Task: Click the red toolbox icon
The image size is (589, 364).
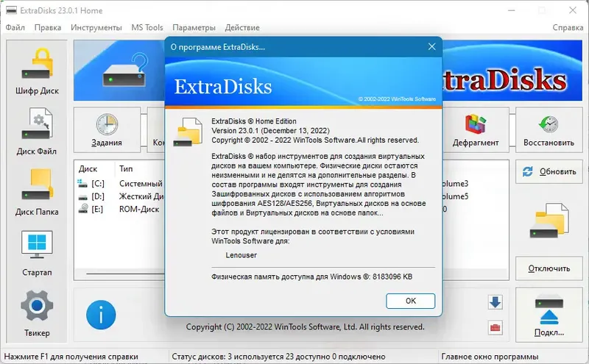Action: (x=495, y=328)
